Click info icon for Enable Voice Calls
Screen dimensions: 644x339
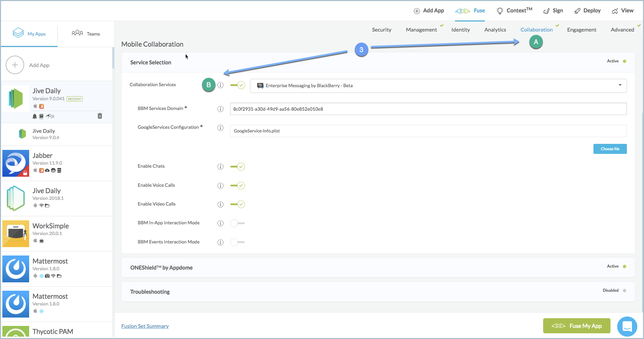point(220,186)
